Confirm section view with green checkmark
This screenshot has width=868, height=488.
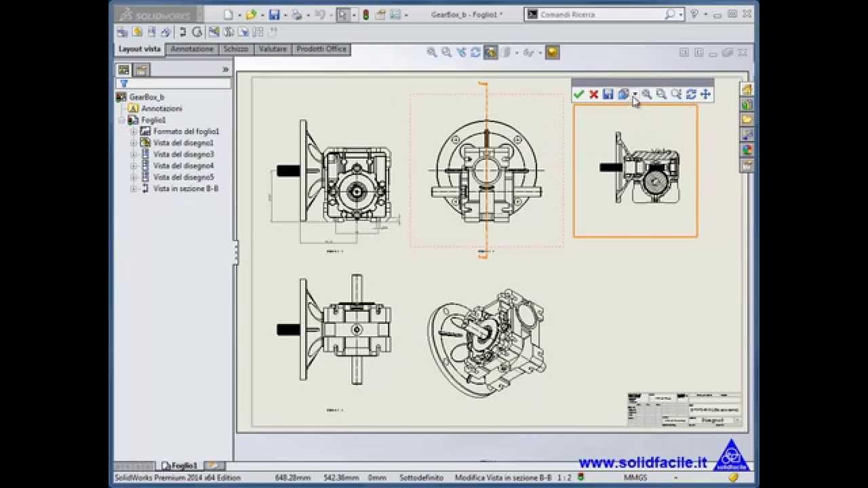(x=578, y=94)
